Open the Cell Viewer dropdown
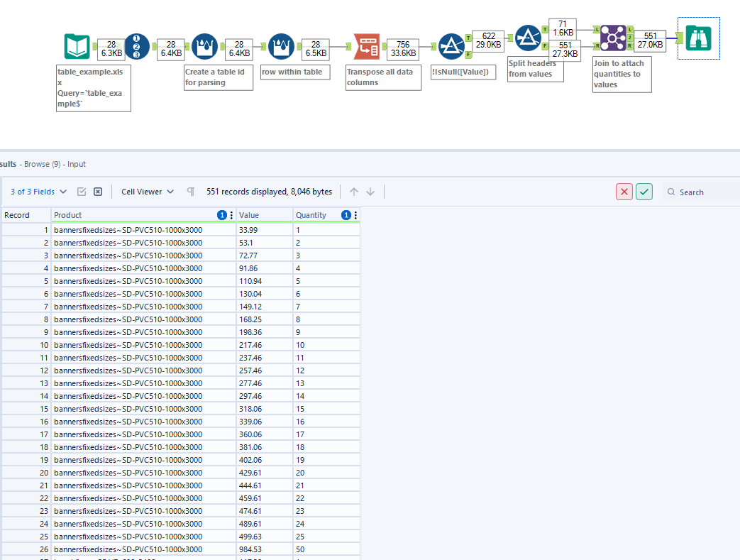 (147, 191)
